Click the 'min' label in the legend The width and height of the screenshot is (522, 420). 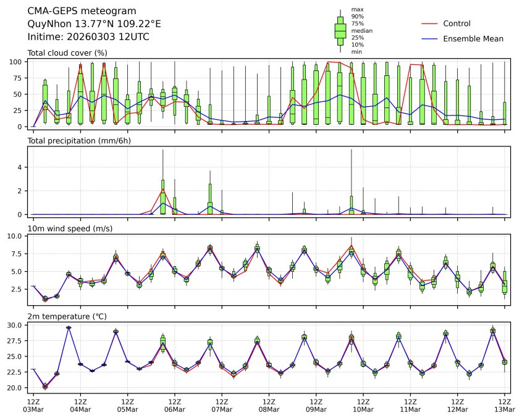tap(356, 52)
